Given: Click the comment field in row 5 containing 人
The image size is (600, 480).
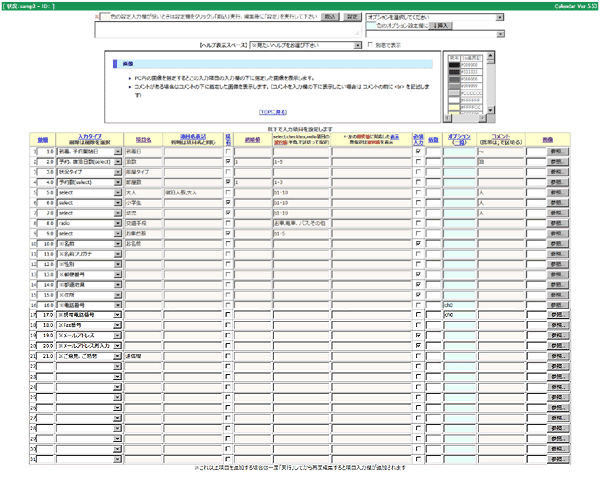Looking at the screenshot, I should 501,193.
